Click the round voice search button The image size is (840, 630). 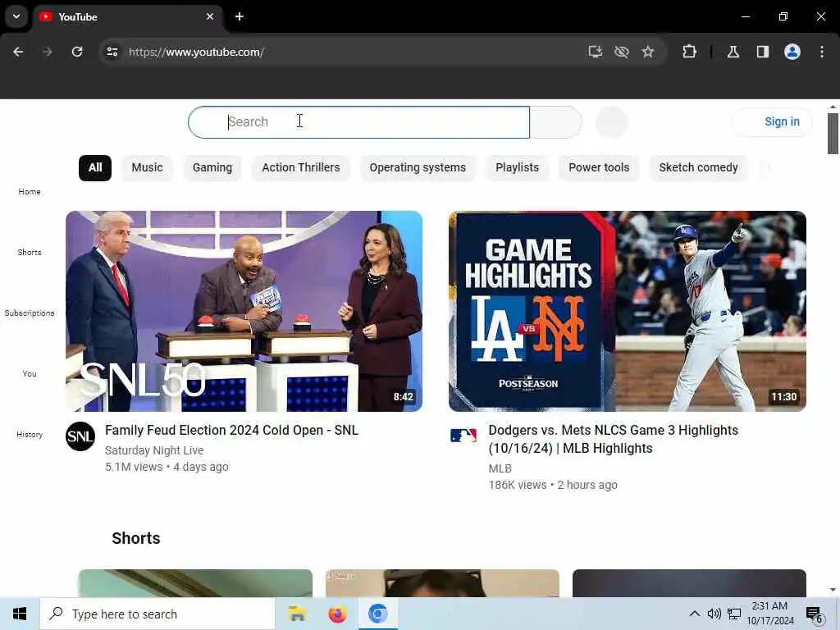(x=611, y=122)
